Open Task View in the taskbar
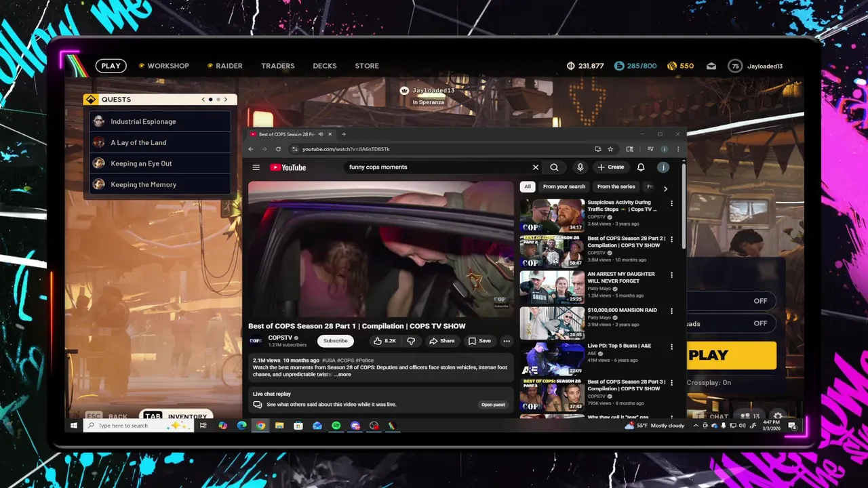 click(x=203, y=426)
